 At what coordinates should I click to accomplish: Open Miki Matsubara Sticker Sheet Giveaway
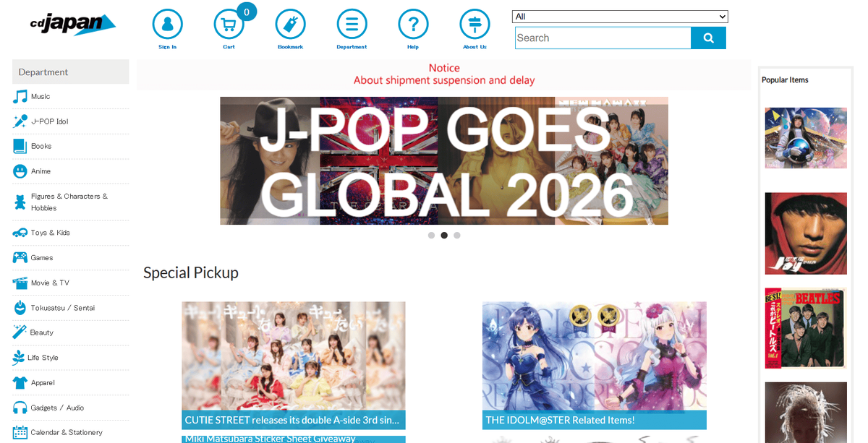[294, 439]
